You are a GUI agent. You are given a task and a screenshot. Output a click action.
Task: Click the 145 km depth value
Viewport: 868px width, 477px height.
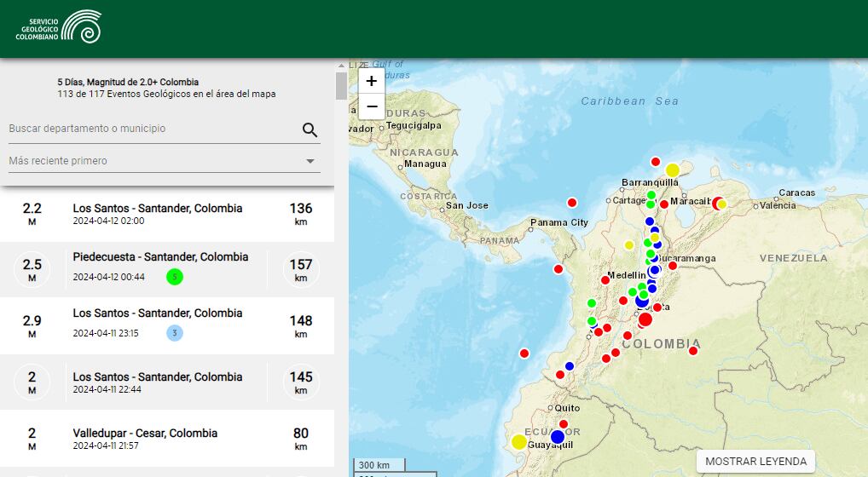pyautogui.click(x=301, y=382)
